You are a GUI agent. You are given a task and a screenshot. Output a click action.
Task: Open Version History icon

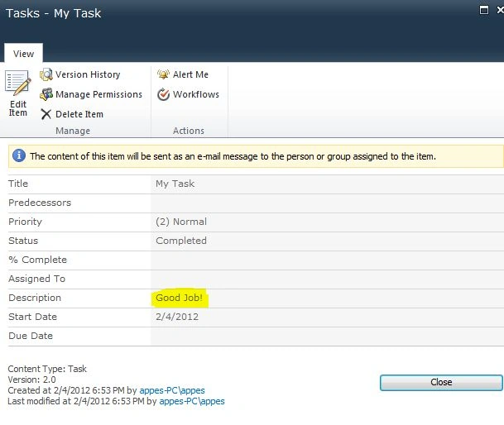click(46, 74)
